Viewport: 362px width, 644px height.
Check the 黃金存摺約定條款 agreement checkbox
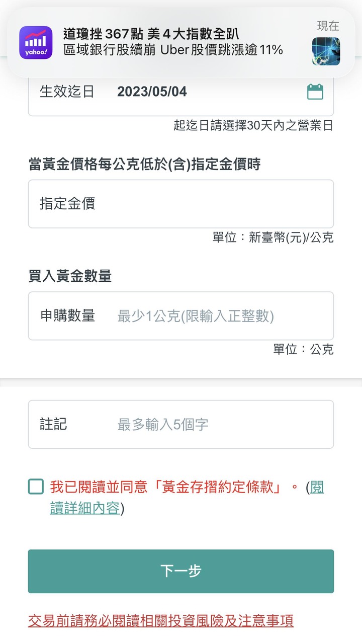[36, 487]
